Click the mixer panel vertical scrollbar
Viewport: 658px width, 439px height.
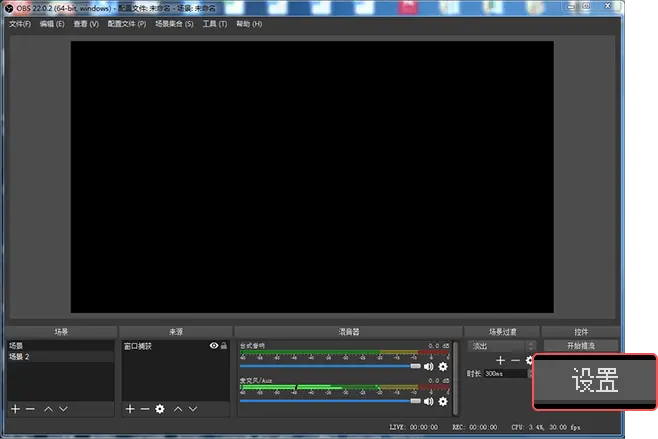[x=455, y=378]
